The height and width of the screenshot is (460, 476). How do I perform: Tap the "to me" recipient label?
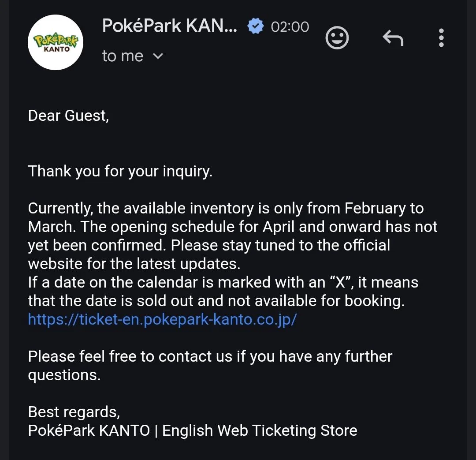click(x=123, y=56)
